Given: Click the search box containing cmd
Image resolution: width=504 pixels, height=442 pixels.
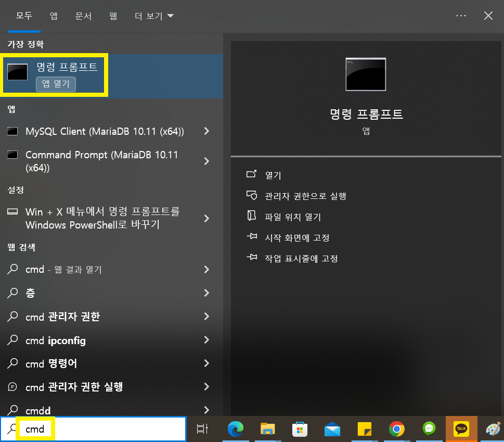Looking at the screenshot, I should coord(94,429).
